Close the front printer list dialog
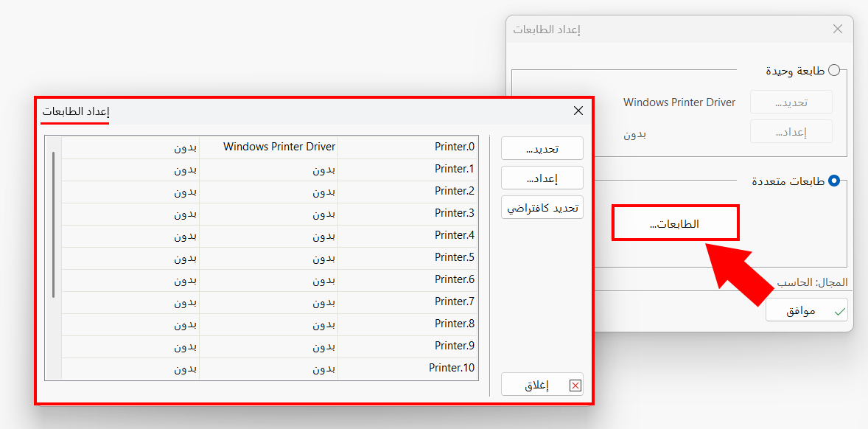868x429 pixels. tap(578, 111)
